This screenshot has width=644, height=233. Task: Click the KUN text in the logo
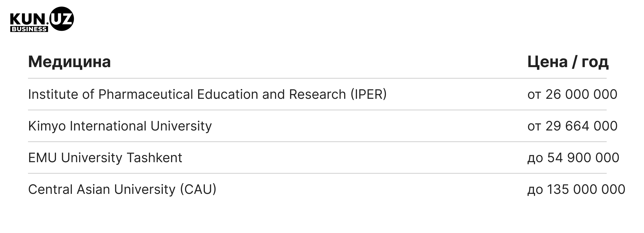coord(28,19)
